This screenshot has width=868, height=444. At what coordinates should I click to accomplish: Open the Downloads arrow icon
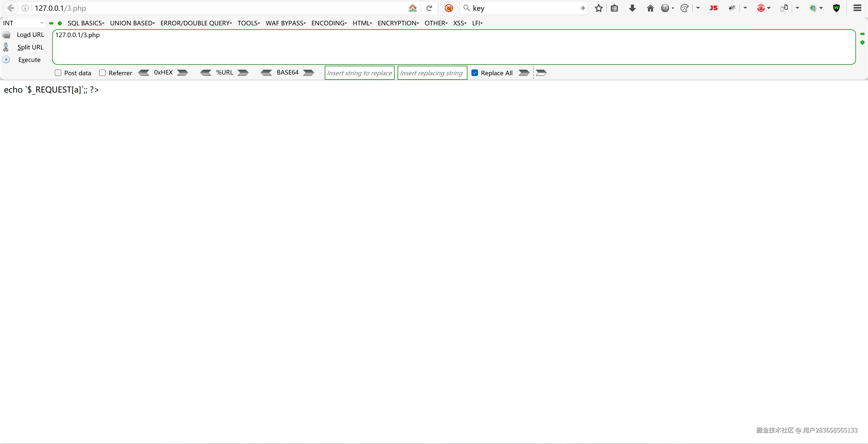[x=632, y=8]
